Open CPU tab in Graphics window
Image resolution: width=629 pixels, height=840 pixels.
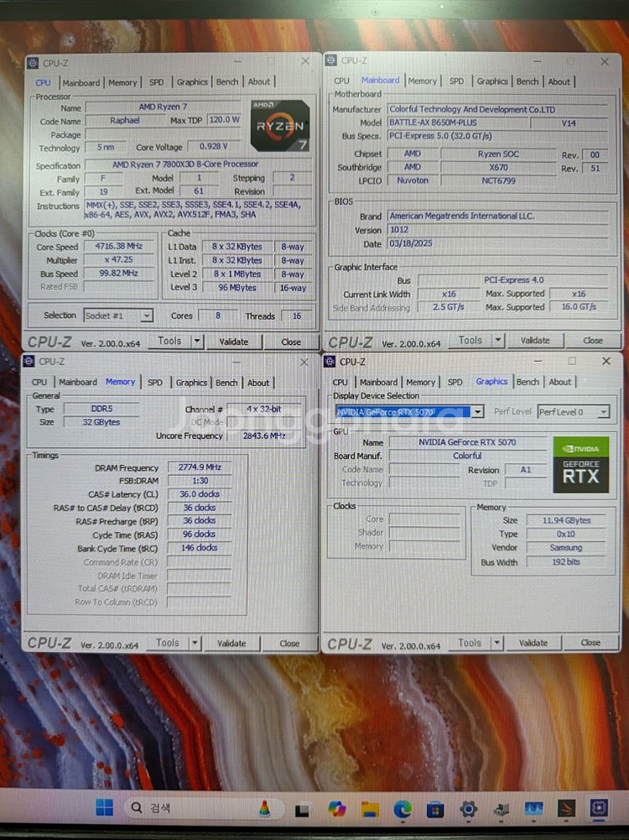(340, 382)
